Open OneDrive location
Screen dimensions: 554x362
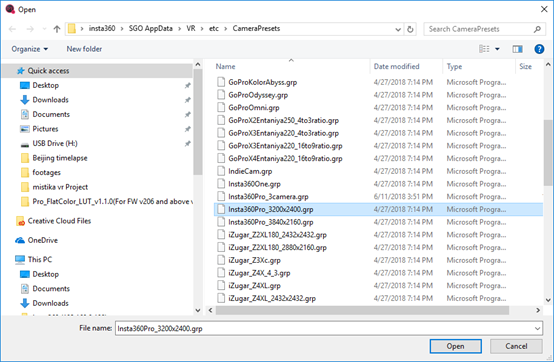[x=42, y=240]
